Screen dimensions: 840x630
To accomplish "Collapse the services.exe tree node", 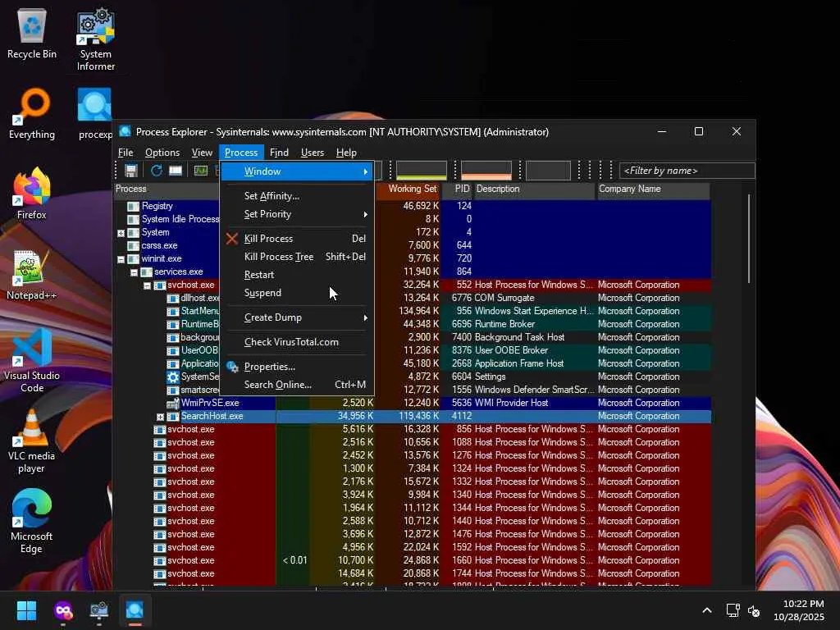I will coord(134,272).
